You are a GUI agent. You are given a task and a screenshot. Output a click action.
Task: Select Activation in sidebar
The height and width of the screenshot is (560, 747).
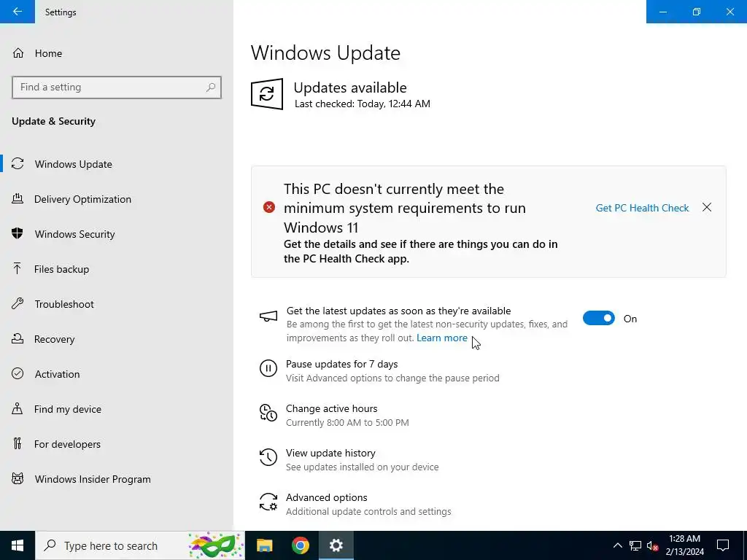tap(117, 374)
